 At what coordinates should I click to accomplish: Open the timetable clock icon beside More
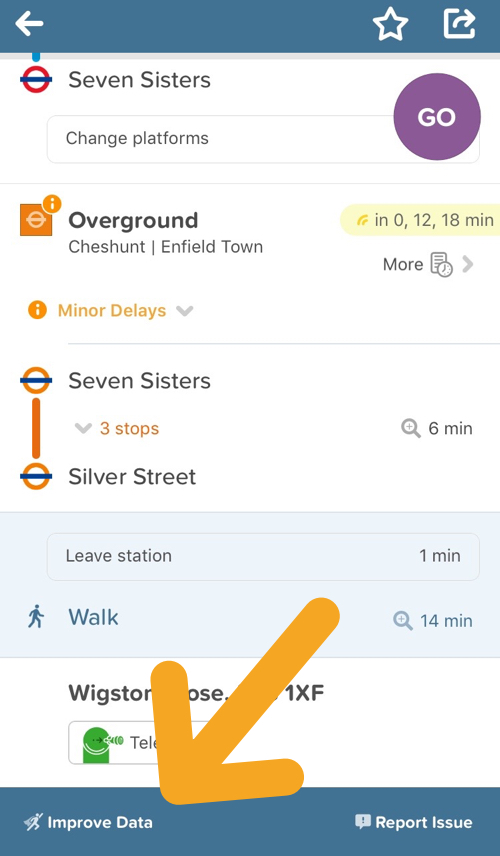point(442,265)
